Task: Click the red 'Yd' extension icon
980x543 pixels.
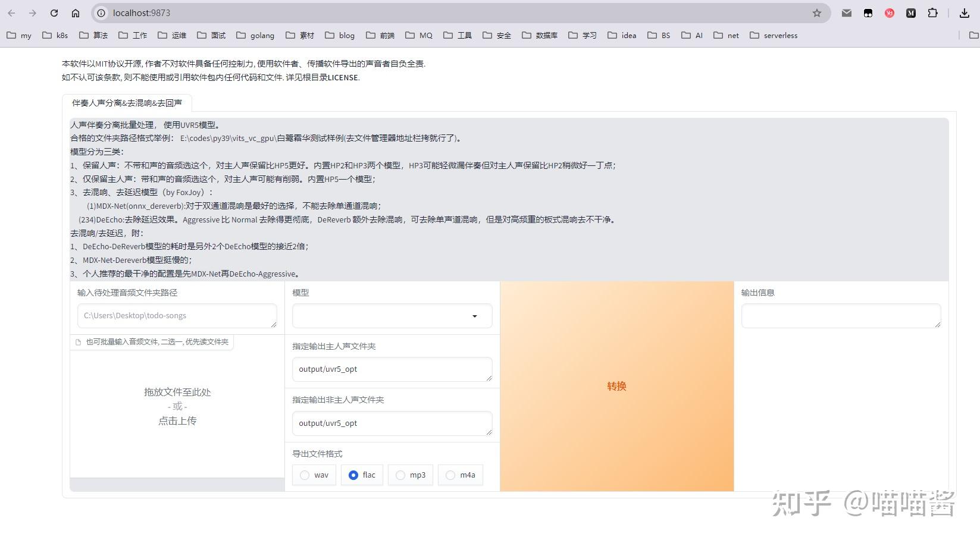Action: [889, 12]
